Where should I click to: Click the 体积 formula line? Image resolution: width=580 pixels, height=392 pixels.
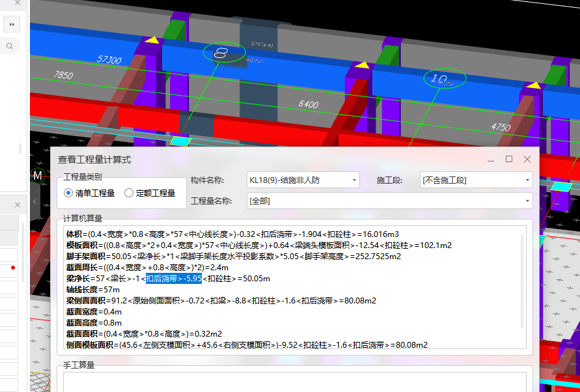[x=232, y=234]
